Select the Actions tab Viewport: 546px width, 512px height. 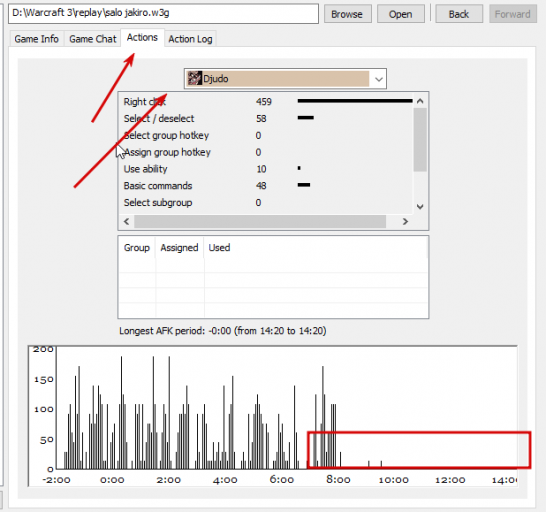coord(142,37)
